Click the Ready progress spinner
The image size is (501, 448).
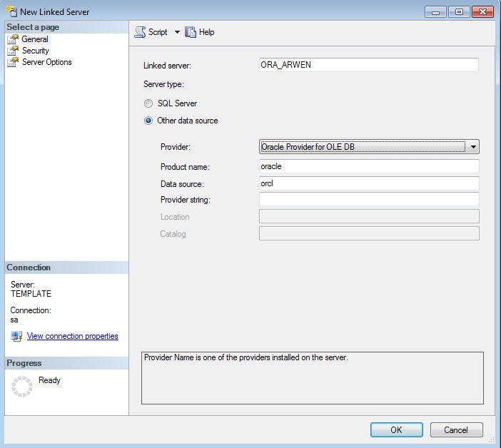[22, 387]
